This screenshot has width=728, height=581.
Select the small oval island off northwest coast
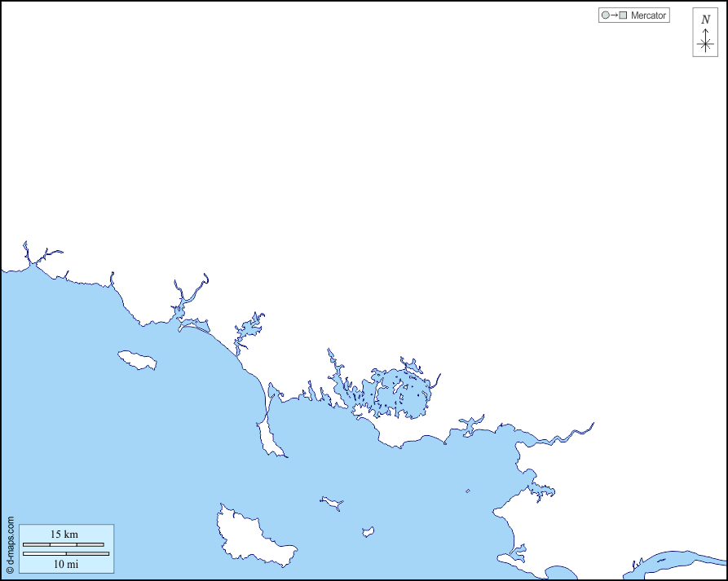(x=136, y=359)
